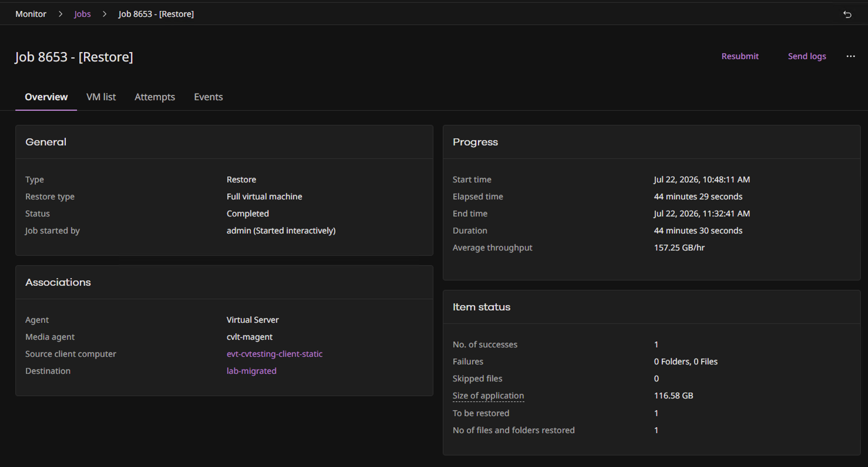Image resolution: width=868 pixels, height=467 pixels.
Task: Switch to the VM list tab
Action: [x=101, y=97]
